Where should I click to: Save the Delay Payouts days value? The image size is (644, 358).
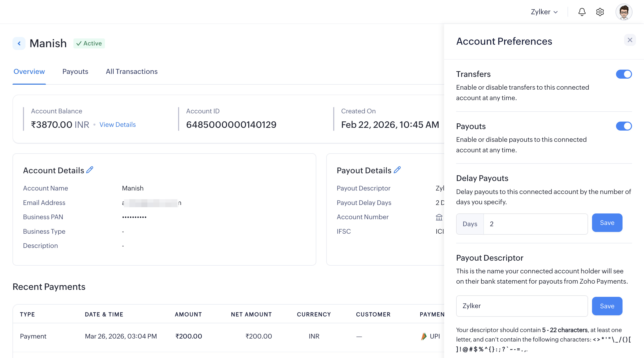(x=607, y=223)
